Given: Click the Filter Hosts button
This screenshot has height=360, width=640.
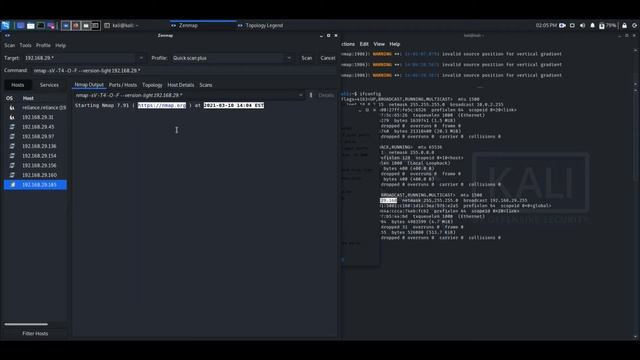Looking at the screenshot, I should [x=35, y=333].
